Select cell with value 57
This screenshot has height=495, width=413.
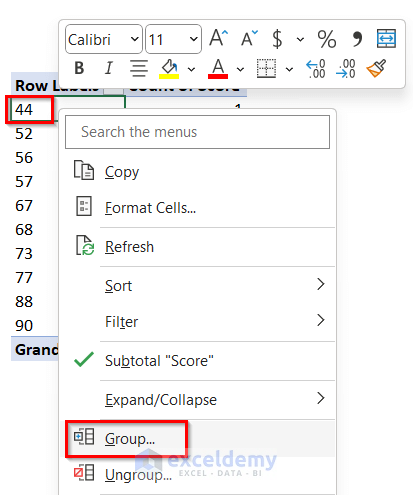(x=34, y=182)
